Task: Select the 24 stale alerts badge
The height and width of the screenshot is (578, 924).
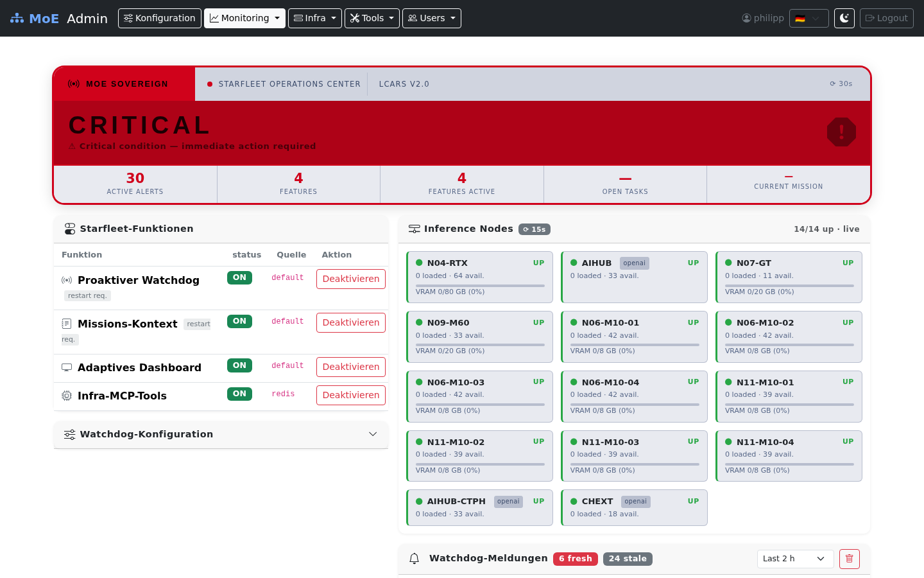Action: (x=628, y=559)
